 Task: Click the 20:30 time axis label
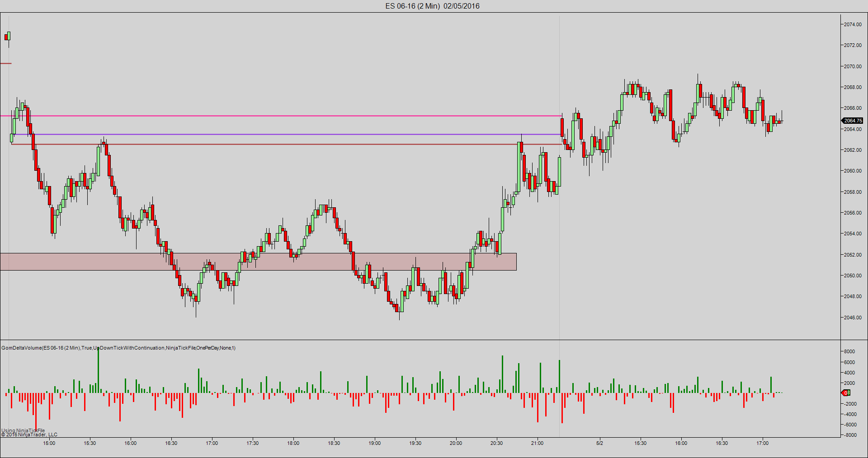coord(497,443)
